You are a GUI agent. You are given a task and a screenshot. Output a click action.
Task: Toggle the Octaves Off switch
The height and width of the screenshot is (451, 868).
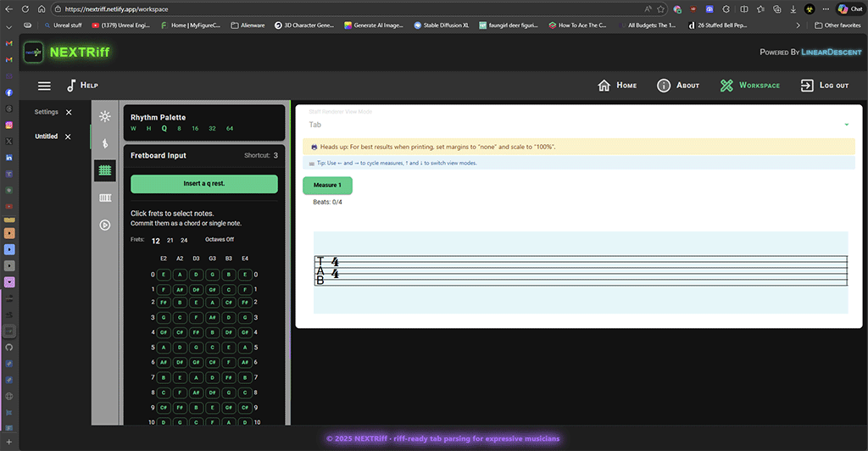pyautogui.click(x=219, y=240)
